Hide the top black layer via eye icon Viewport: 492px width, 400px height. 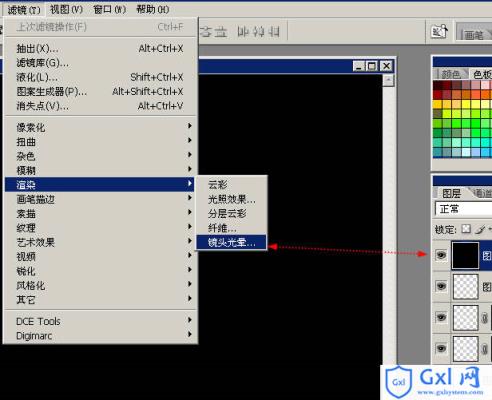[x=441, y=255]
